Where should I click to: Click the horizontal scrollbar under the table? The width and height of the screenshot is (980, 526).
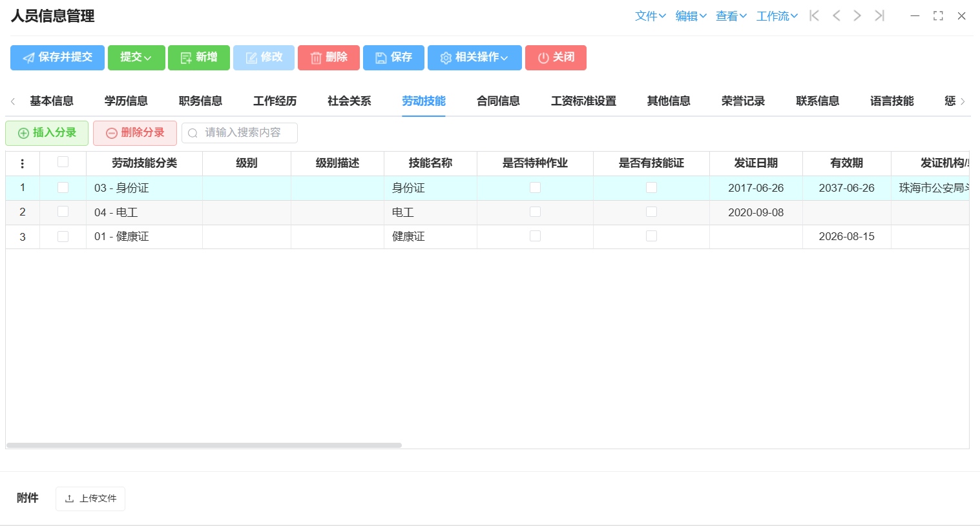204,445
